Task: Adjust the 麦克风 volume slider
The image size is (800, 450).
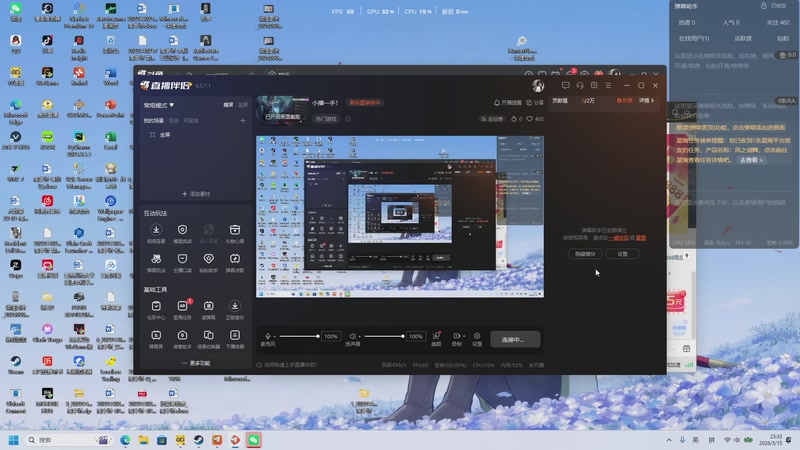Action: pos(298,336)
